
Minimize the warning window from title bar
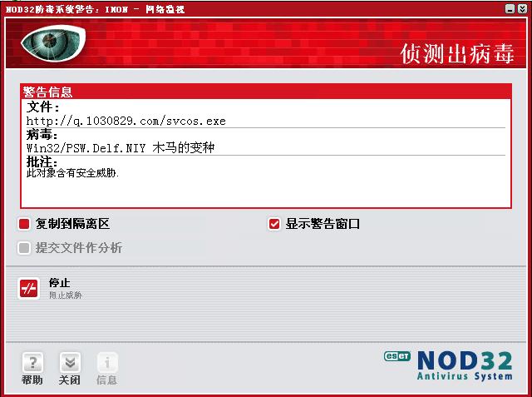[x=510, y=9]
